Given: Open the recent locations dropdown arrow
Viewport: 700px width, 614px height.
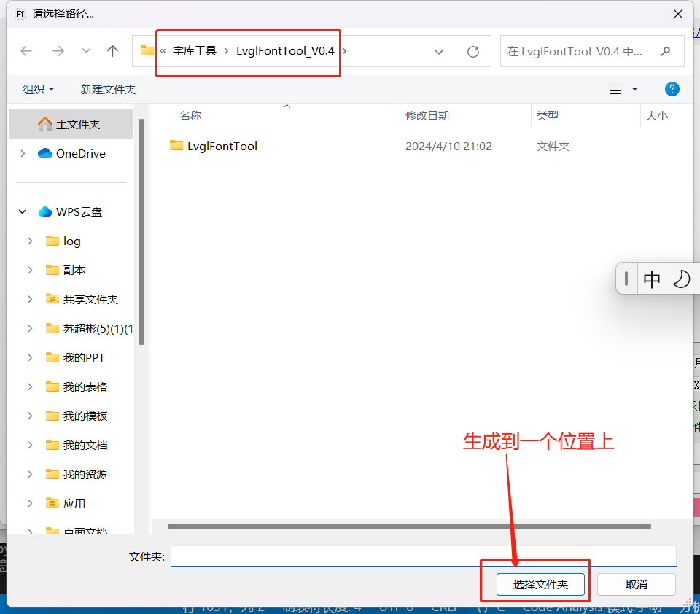Looking at the screenshot, I should [86, 51].
